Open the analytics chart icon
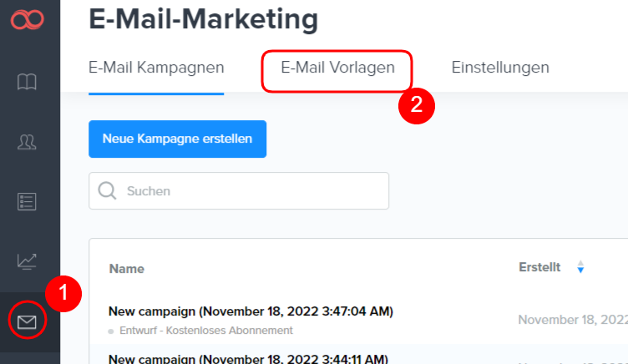 point(28,261)
